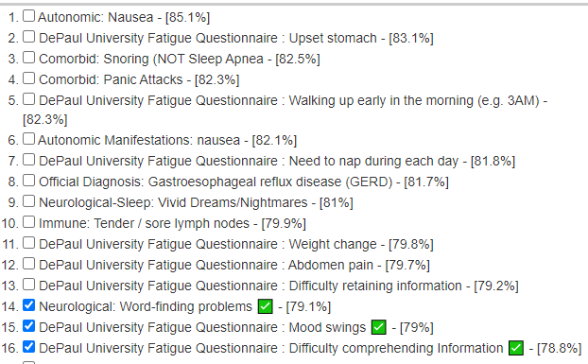Screen dimensions: 588x364
Task: Check Vivid Dreams/Nightmares checkbox
Action: tap(29, 201)
